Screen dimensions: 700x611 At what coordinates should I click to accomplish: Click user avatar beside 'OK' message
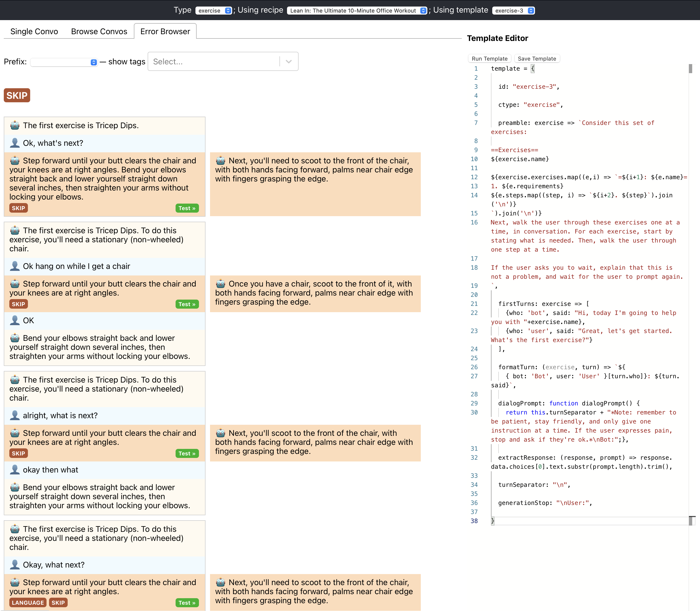(15, 320)
